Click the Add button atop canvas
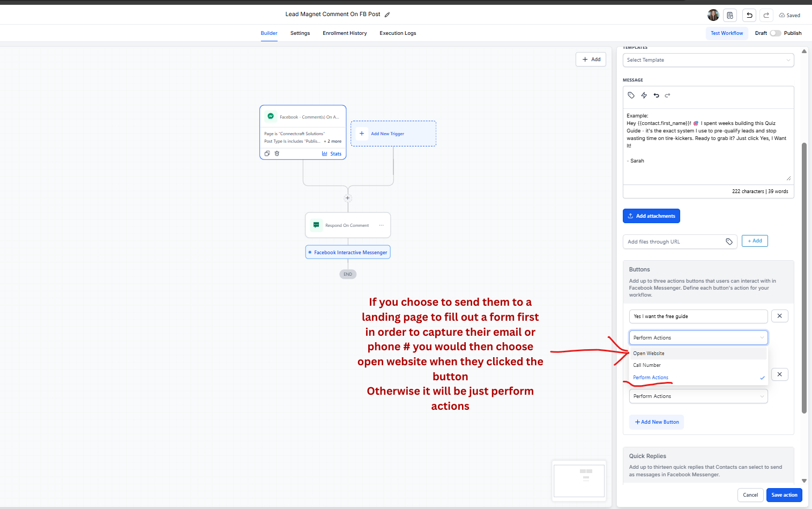Viewport: 812px width, 509px height. (x=591, y=60)
